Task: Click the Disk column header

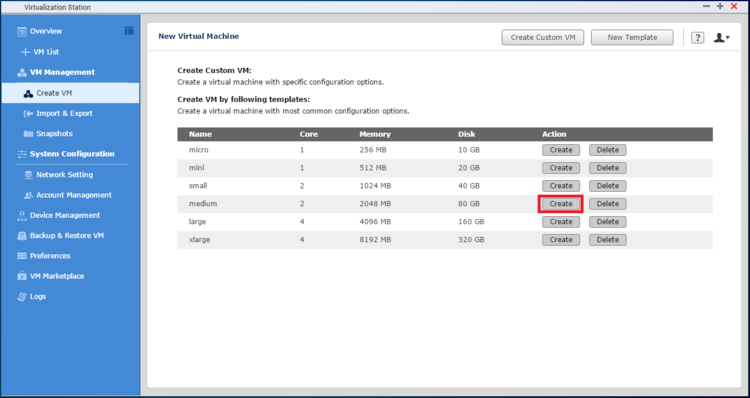Action: click(x=466, y=134)
